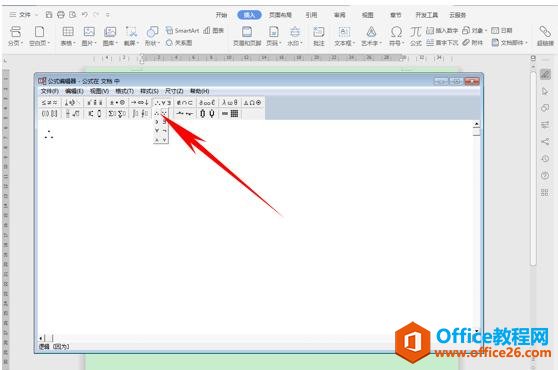
Task: Insert date (日期)
Action: click(502, 31)
